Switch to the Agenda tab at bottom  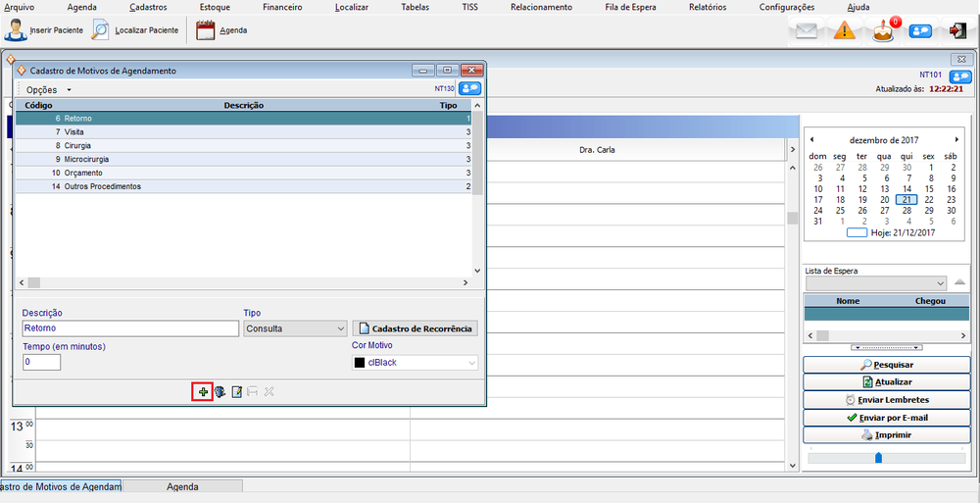tap(181, 486)
